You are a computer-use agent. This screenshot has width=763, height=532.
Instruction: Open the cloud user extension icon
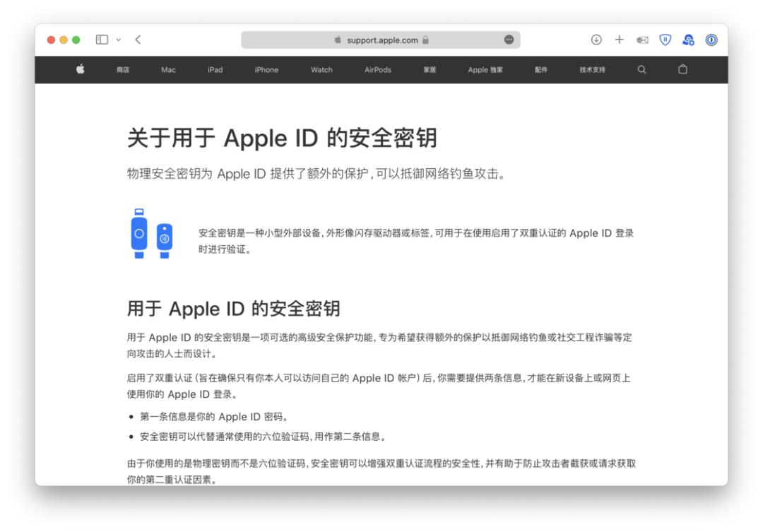[688, 40]
